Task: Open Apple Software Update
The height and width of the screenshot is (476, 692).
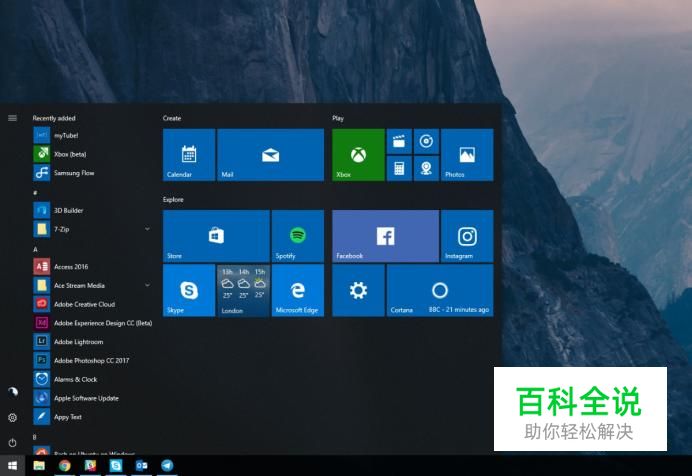Action: (x=93, y=398)
